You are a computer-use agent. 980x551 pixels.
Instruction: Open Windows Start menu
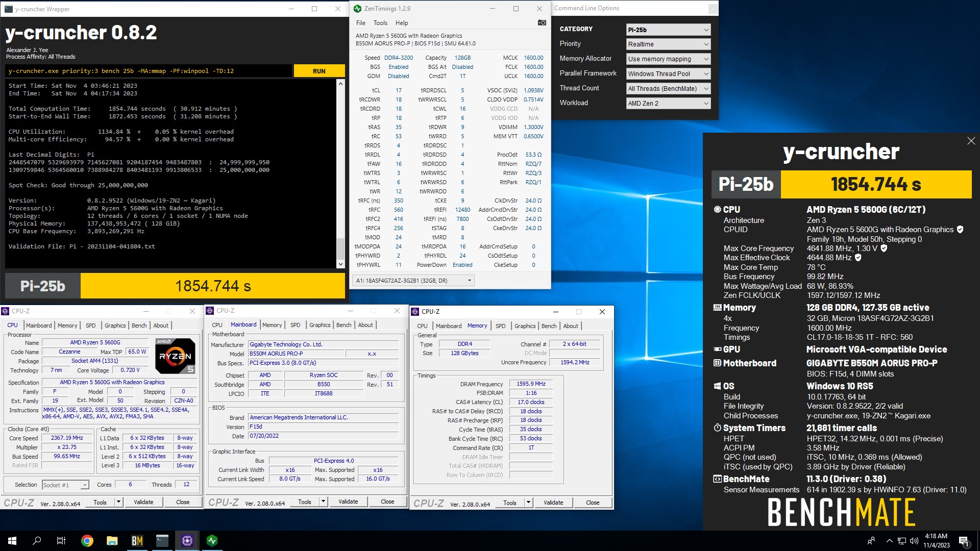(12, 541)
